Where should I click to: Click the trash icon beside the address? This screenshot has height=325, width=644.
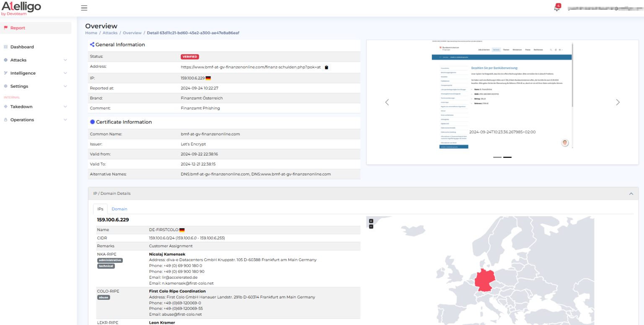click(327, 67)
